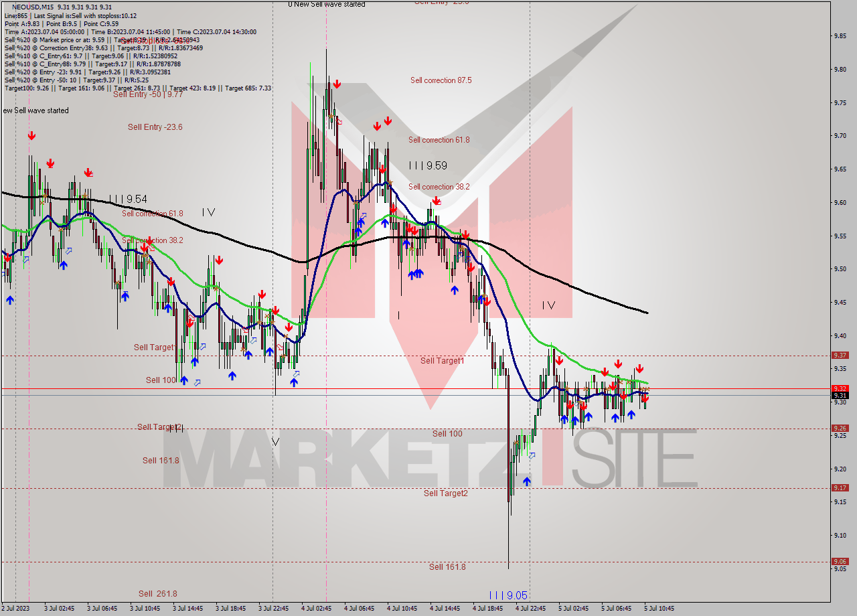The image size is (857, 616).
Task: Click the 'Sell correction 38.2' label beside 9.59
Action: (439, 187)
